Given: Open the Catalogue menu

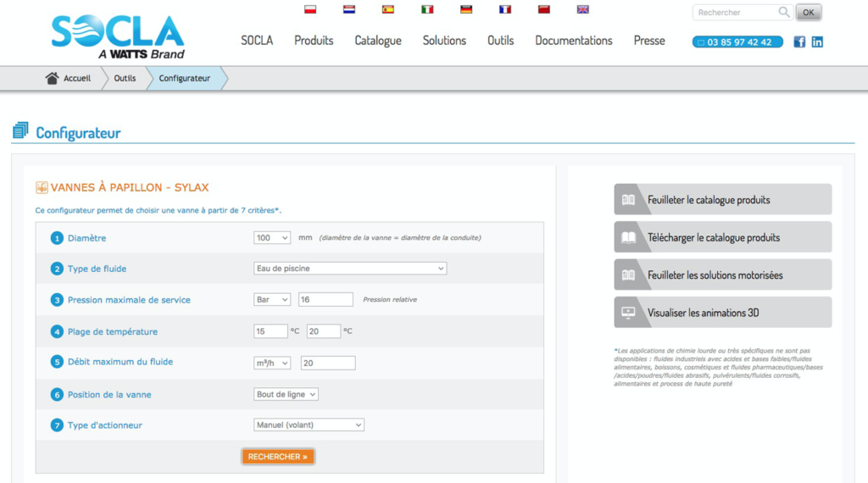Looking at the screenshot, I should coord(378,41).
